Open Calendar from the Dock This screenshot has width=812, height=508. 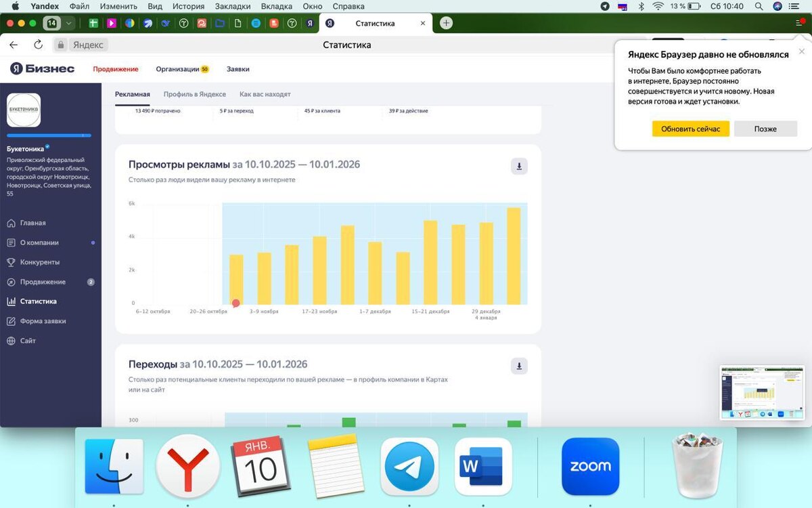261,467
